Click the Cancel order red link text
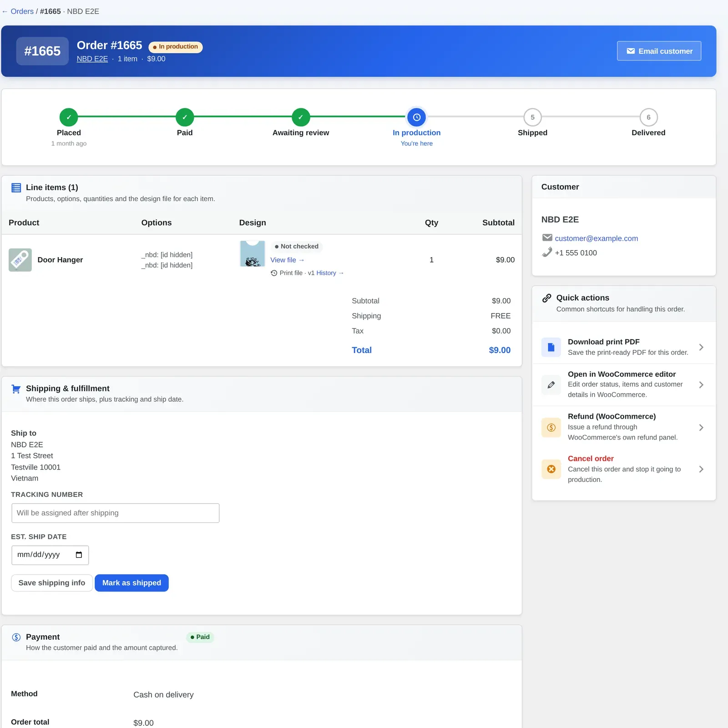The image size is (728, 728). point(591,459)
